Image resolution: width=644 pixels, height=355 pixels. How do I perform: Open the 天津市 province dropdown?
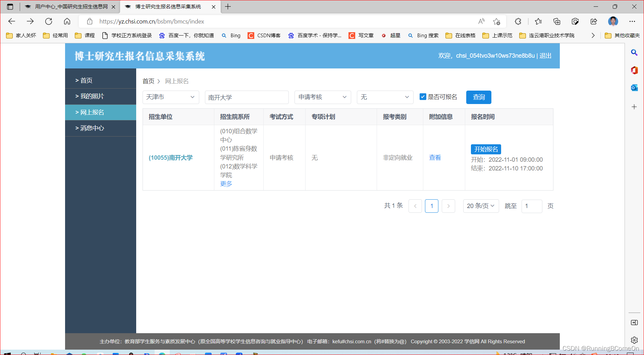click(x=171, y=97)
